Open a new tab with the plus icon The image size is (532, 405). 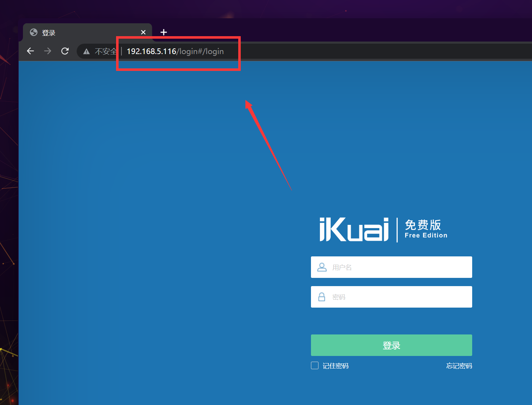coord(164,32)
